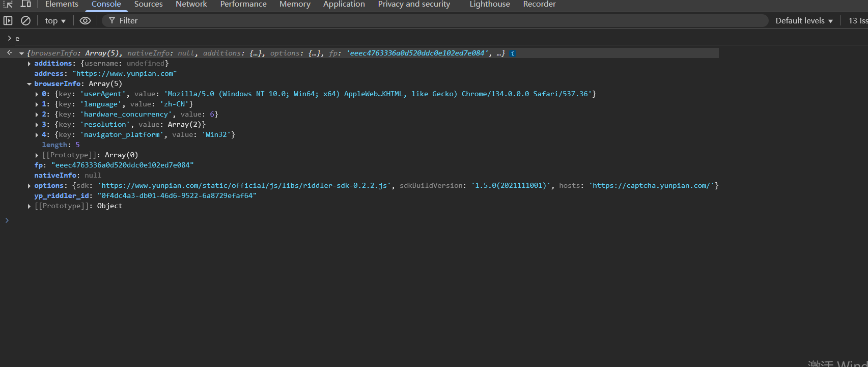This screenshot has height=367, width=868.
Task: Open the top JavaScript context dropdown
Action: click(x=55, y=21)
